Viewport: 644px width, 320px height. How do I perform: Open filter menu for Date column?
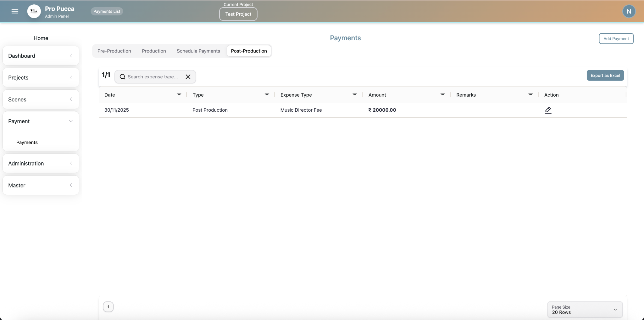pos(179,95)
